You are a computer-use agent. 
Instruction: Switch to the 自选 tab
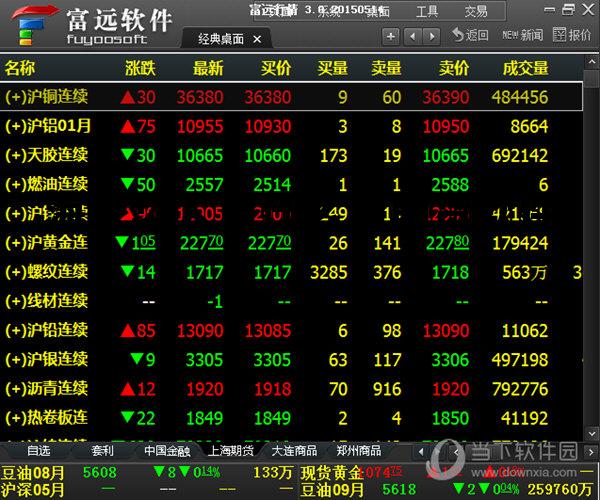pyautogui.click(x=39, y=451)
